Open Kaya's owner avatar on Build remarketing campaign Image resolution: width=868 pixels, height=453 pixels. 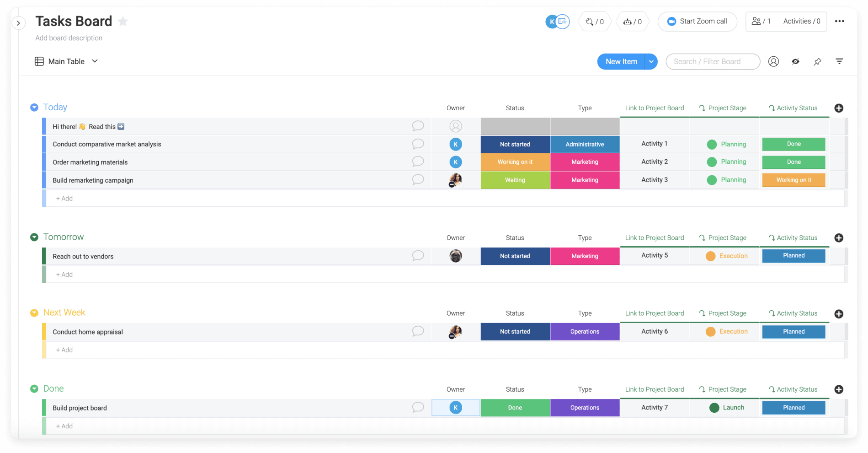(455, 180)
